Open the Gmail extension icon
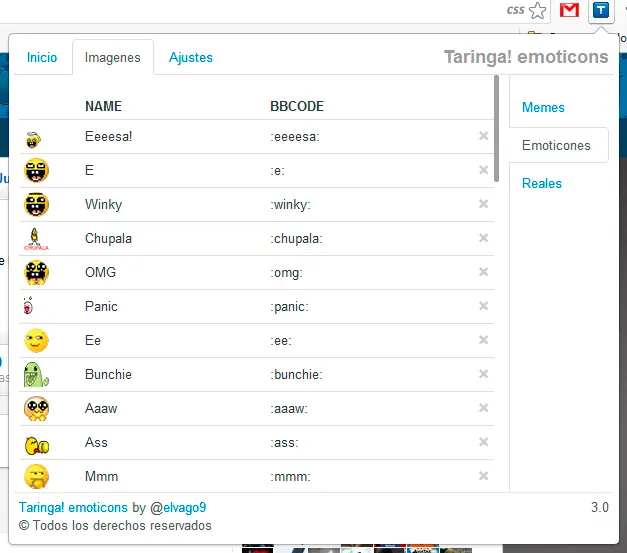This screenshot has height=553, width=627. 569,10
